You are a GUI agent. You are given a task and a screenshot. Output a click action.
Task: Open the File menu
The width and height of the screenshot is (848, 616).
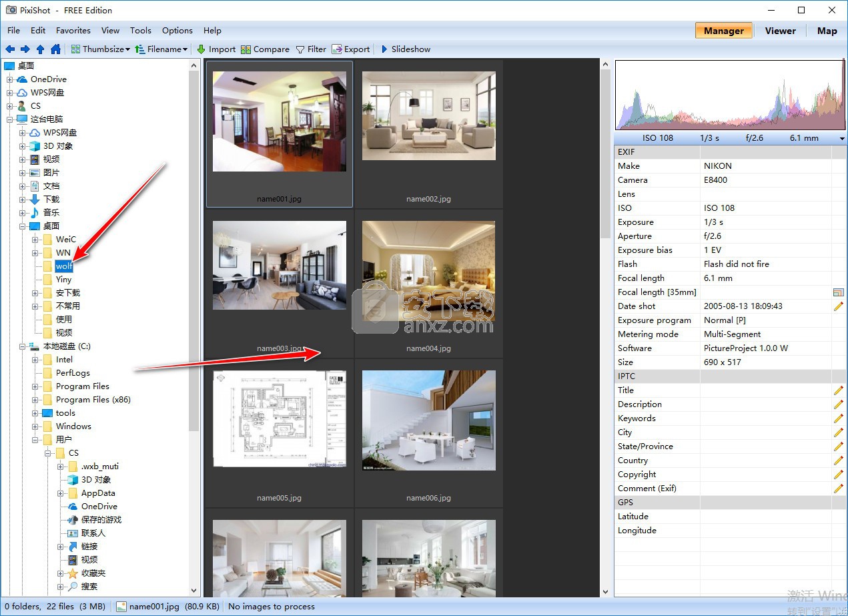coord(14,31)
